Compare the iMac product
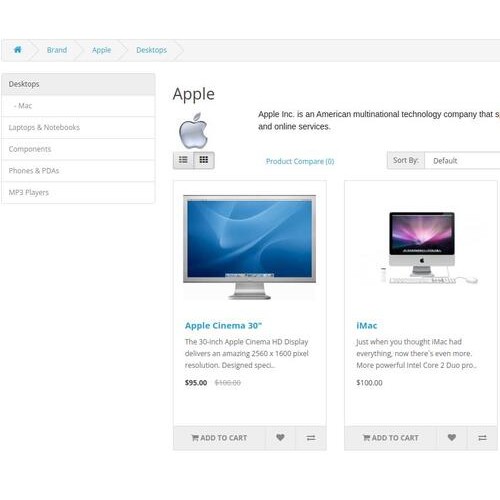Viewport: 500px width, 500px height. [x=482, y=438]
